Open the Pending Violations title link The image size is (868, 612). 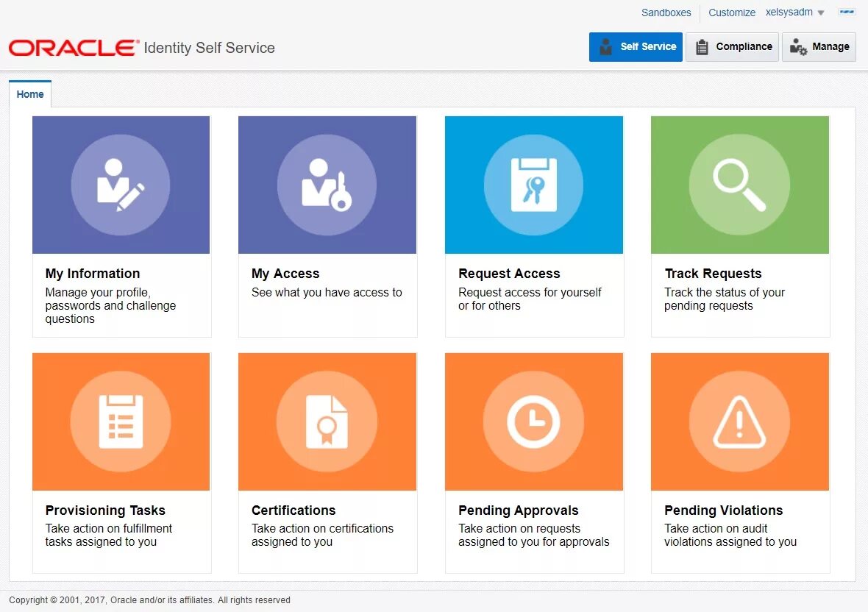[724, 510]
